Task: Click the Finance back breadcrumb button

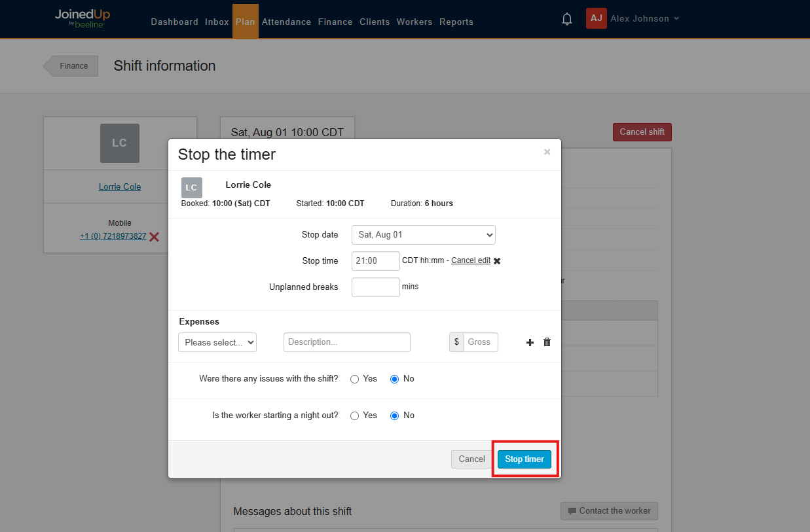Action: pyautogui.click(x=71, y=66)
